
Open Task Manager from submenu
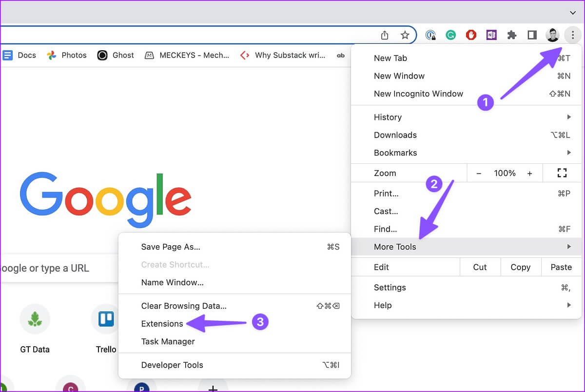[x=234, y=341]
